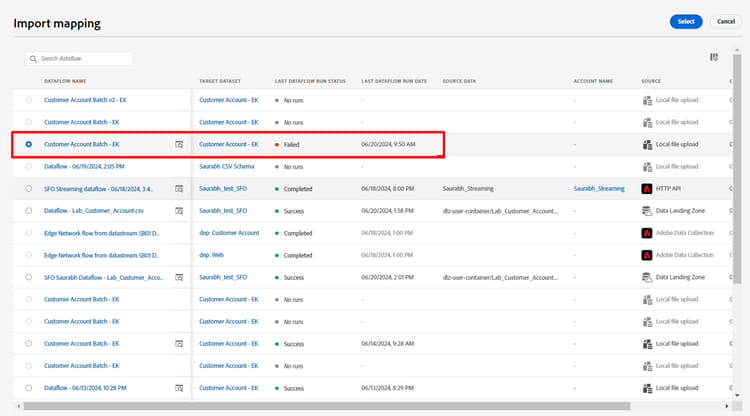Preview mapping icon in 06/14/2024, 9:28 AM row

tap(179, 344)
